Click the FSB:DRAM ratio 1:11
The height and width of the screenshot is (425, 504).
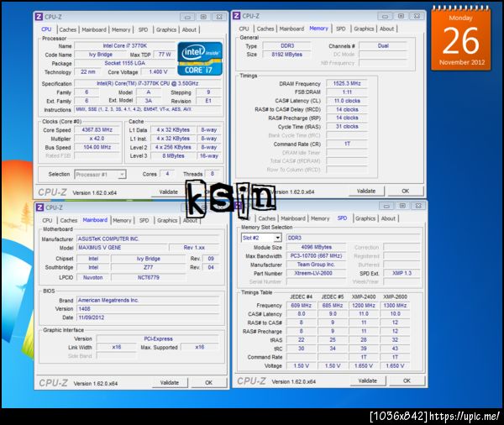[x=347, y=92]
